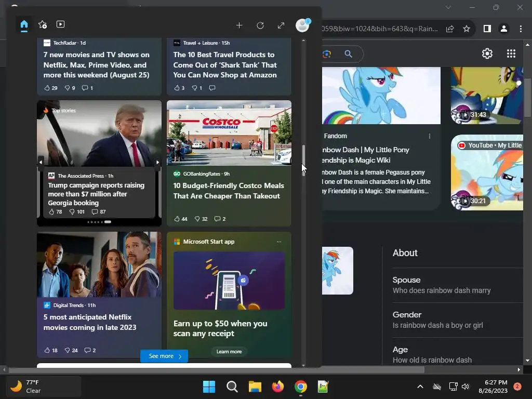Open File Explorer from the taskbar
The image size is (532, 399).
pyautogui.click(x=255, y=387)
